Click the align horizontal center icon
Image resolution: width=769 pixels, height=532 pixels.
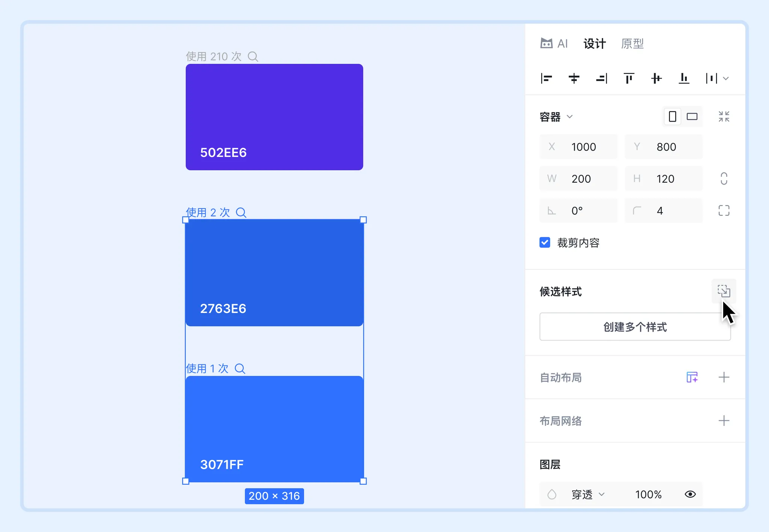pos(574,78)
